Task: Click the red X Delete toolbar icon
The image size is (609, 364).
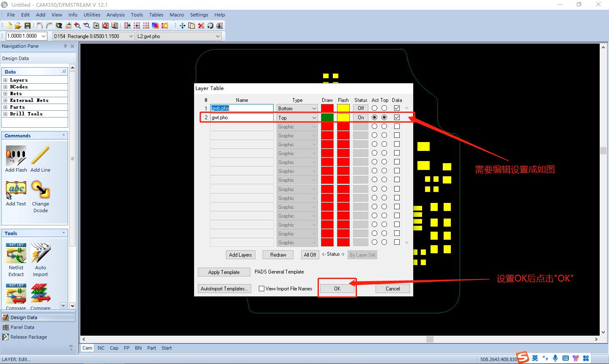Action: pyautogui.click(x=201, y=26)
